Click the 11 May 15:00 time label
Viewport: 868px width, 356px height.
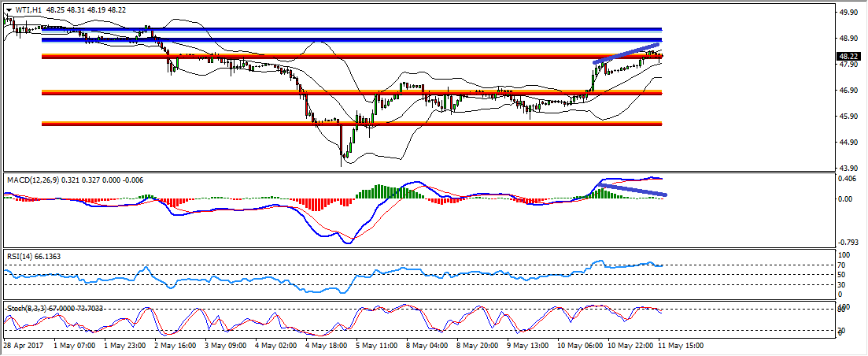coord(681,345)
